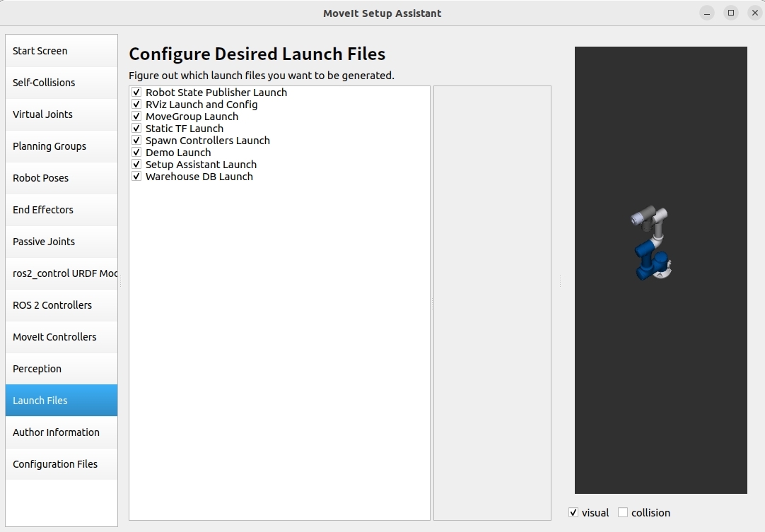This screenshot has width=765, height=532.
Task: Go to the Start Screen step
Action: [62, 51]
